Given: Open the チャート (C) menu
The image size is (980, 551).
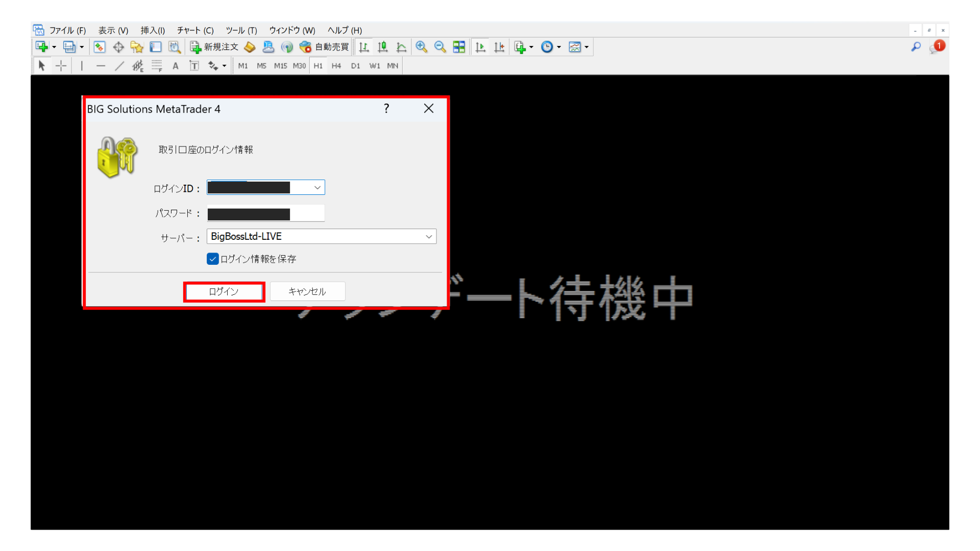Looking at the screenshot, I should pos(195,30).
